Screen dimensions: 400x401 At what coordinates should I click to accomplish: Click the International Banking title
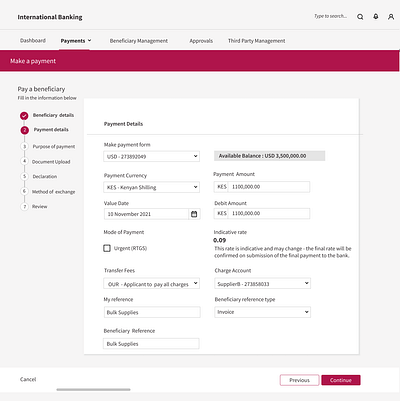click(x=50, y=17)
